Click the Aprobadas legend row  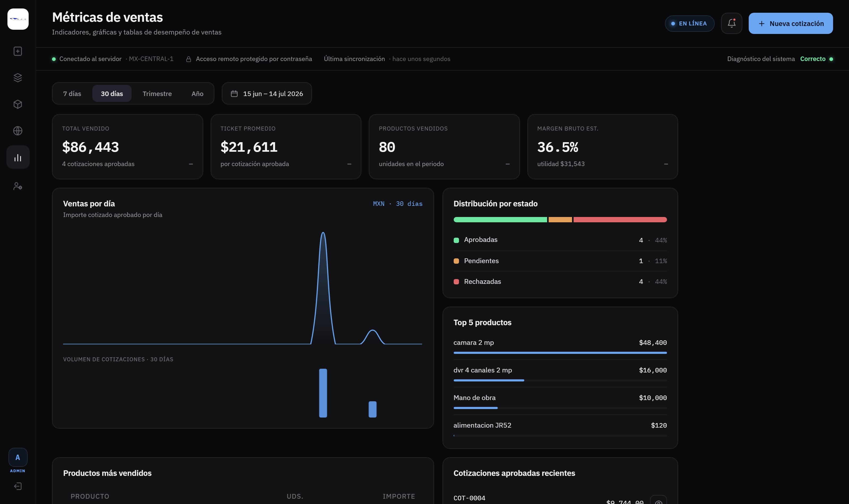[560, 240]
